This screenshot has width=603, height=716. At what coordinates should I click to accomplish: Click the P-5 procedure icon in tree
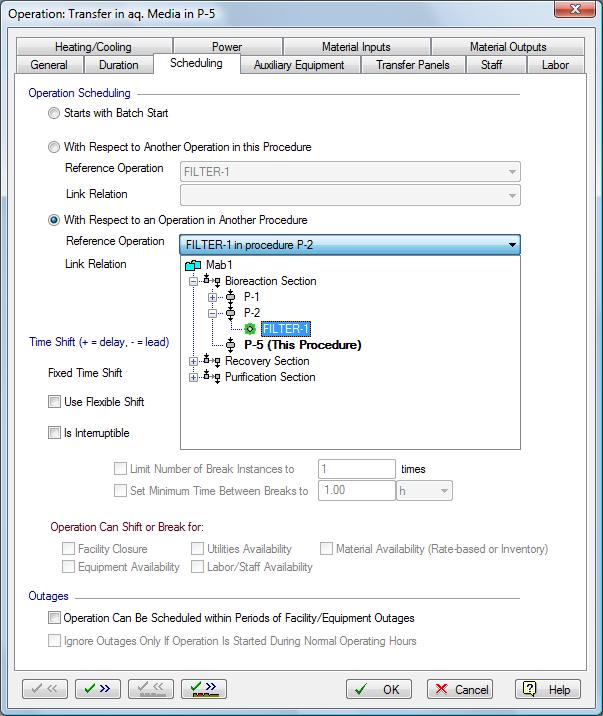tap(232, 345)
